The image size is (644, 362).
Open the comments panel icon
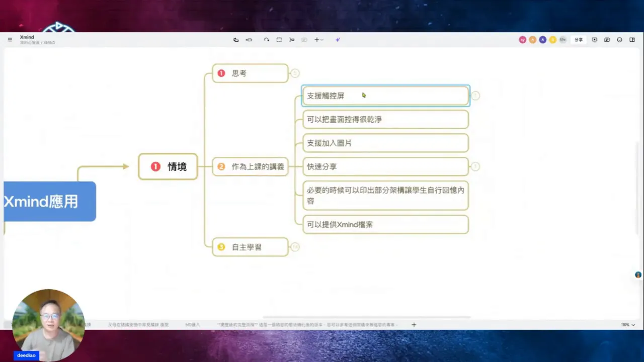(x=607, y=40)
